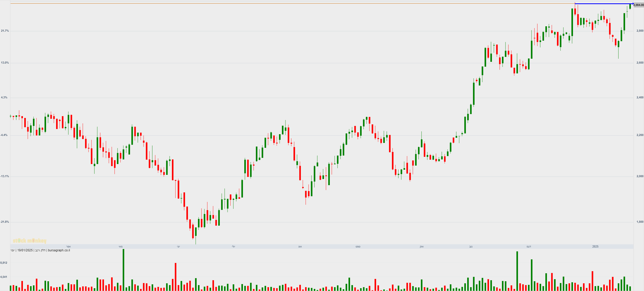The width and height of the screenshot is (644, 291).
Task: Click the 2,800 price axis label
Action: pyautogui.click(x=640, y=31)
